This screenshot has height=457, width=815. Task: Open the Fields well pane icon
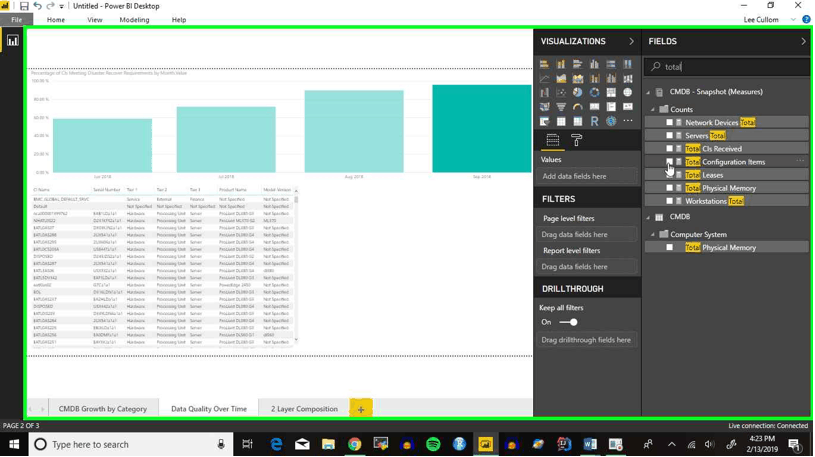[553, 140]
